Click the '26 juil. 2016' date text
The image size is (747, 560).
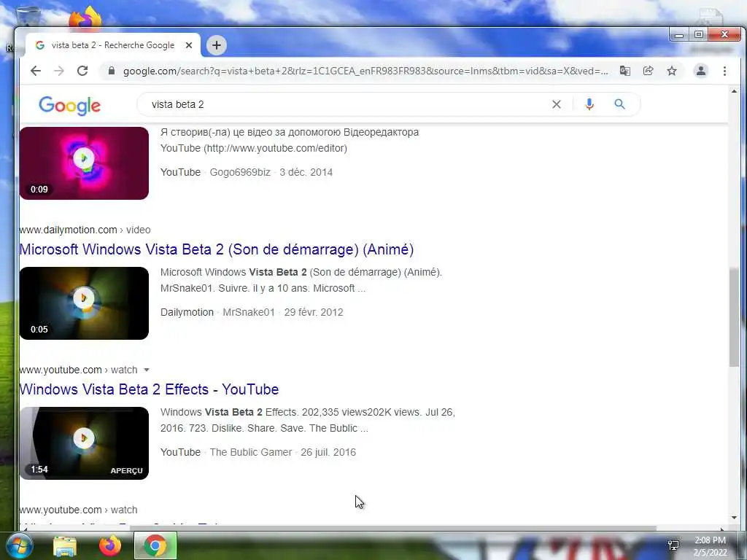pos(328,452)
